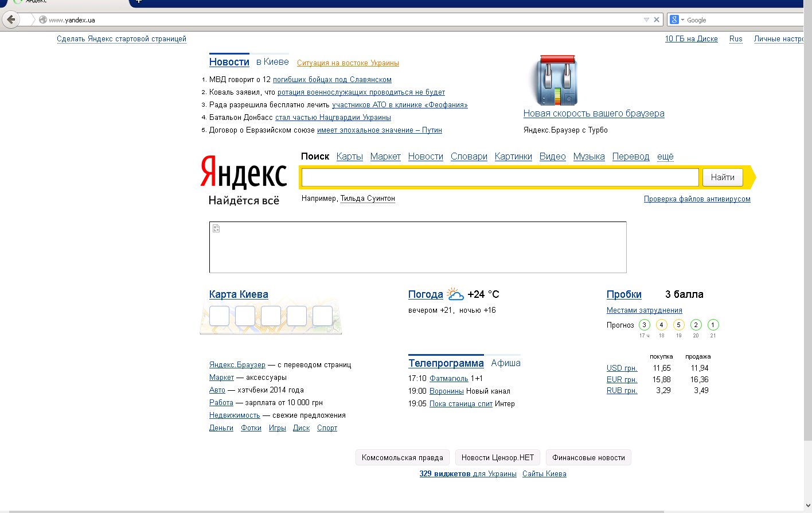This screenshot has height=513, width=812.
Task: Open the Новости tab above search
Action: (425, 157)
